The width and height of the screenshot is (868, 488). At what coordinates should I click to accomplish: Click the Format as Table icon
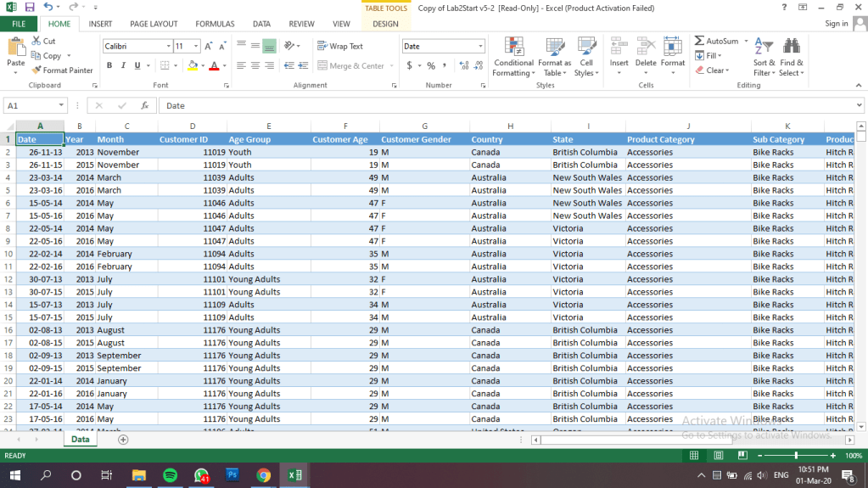(555, 48)
